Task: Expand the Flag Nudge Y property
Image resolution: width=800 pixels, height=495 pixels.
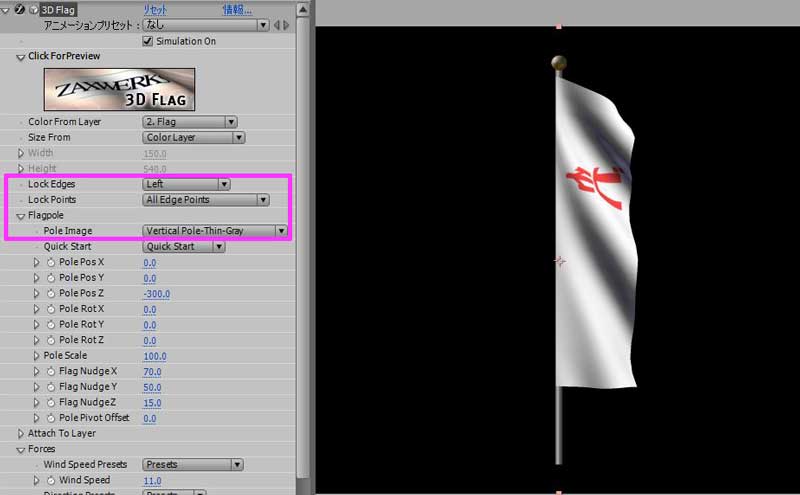Action: click(36, 387)
